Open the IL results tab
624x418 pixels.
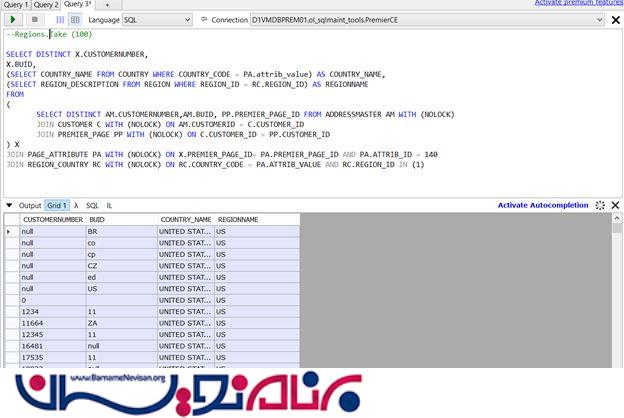(x=110, y=205)
